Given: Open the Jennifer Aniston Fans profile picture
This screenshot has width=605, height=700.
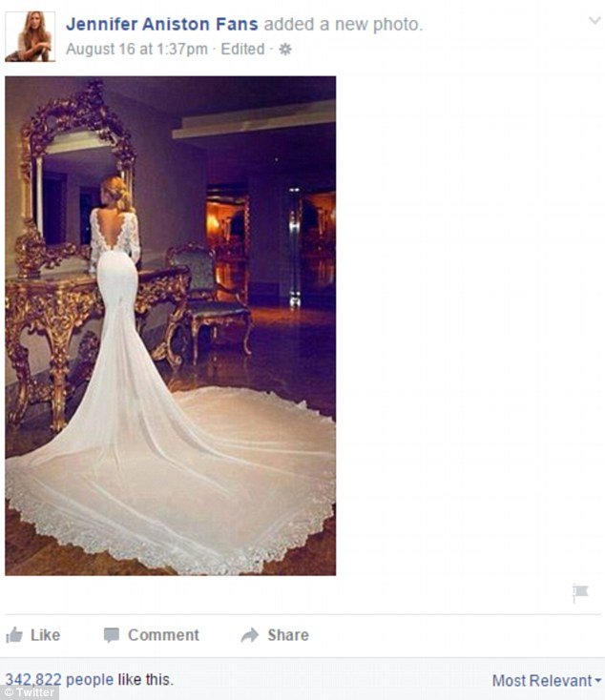Looking at the screenshot, I should (30, 36).
